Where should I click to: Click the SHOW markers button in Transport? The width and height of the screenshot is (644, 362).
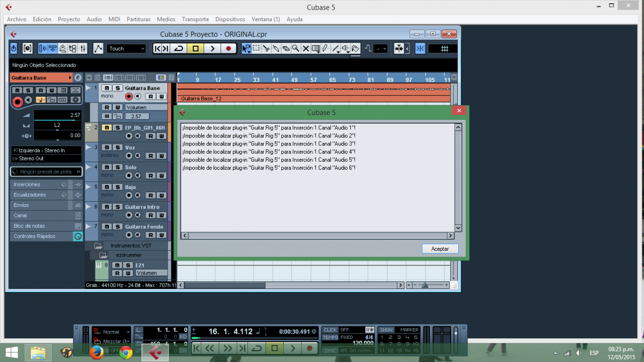386,330
